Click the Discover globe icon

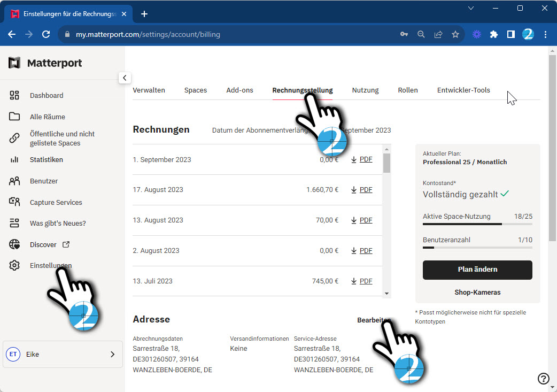click(14, 244)
